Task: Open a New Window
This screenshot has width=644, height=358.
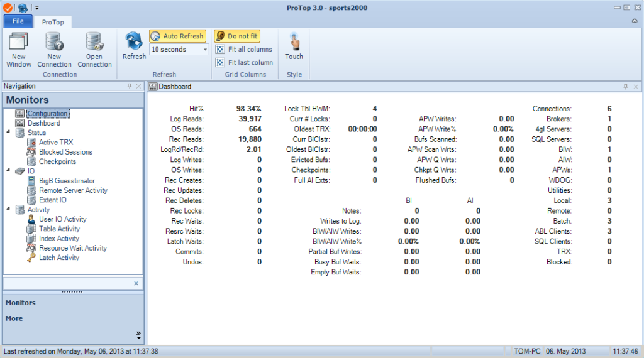Action: pos(18,50)
